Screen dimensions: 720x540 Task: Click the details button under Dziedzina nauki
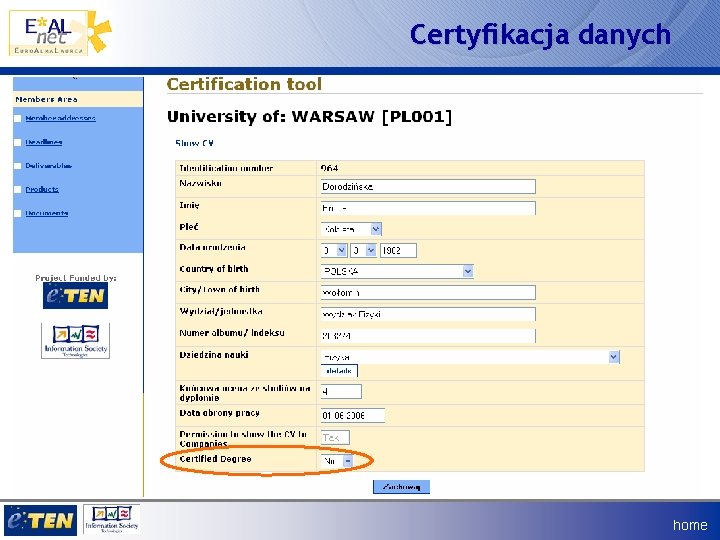339,371
